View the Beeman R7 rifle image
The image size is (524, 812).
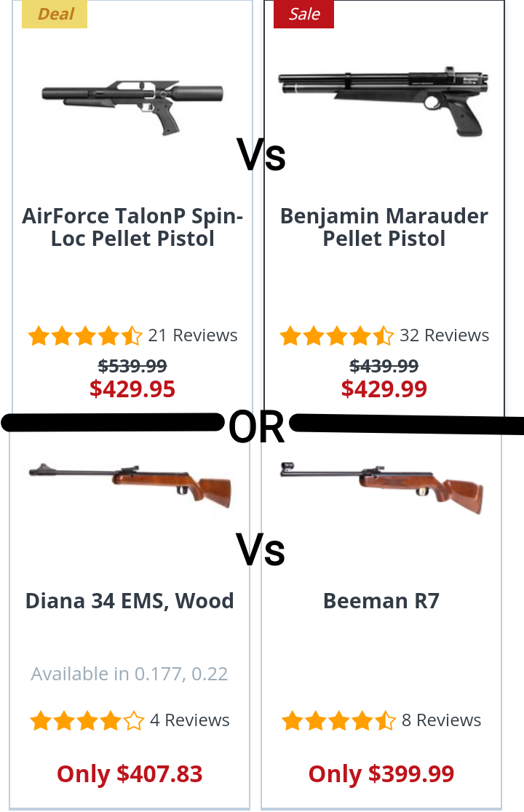(x=381, y=487)
